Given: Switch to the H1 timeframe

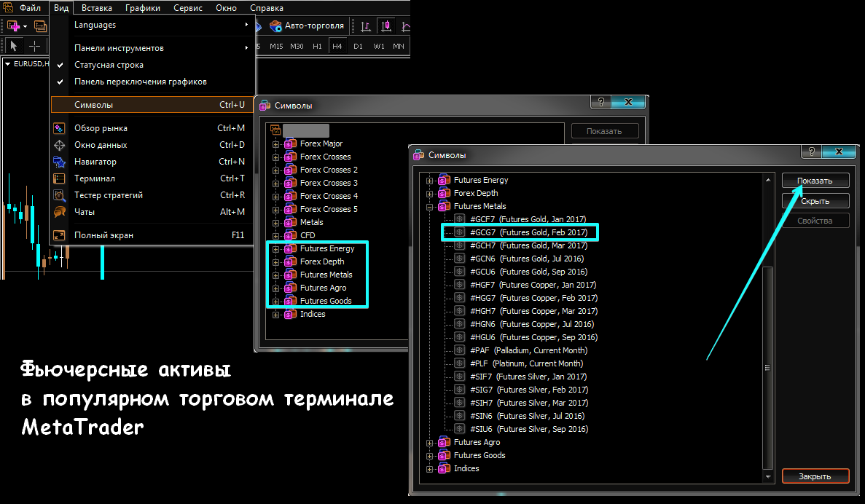Looking at the screenshot, I should [x=317, y=47].
